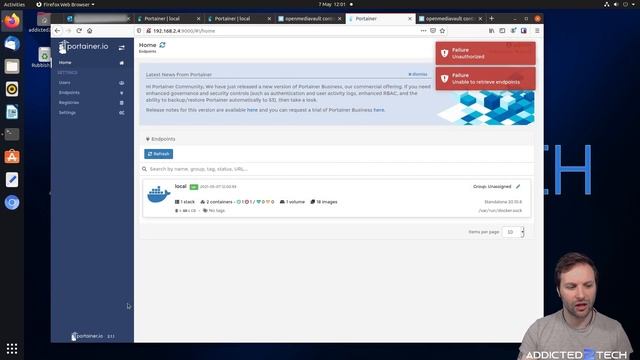Edit the local endpoint with the pencil icon

(x=518, y=187)
